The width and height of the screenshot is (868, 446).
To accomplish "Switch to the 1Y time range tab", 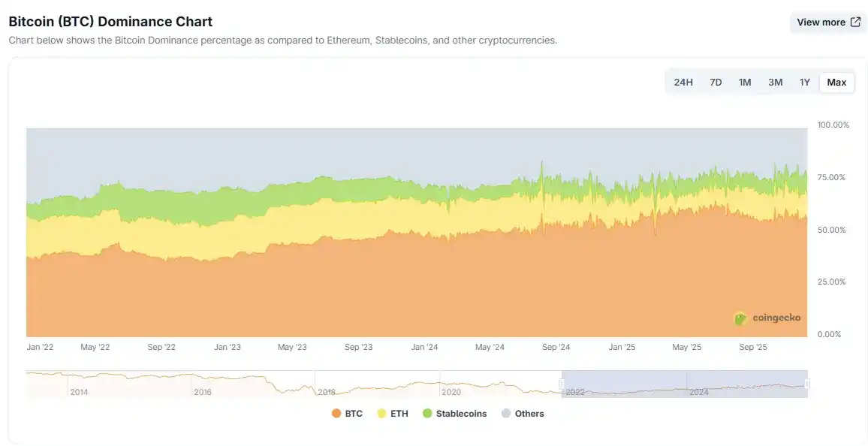I will [805, 82].
